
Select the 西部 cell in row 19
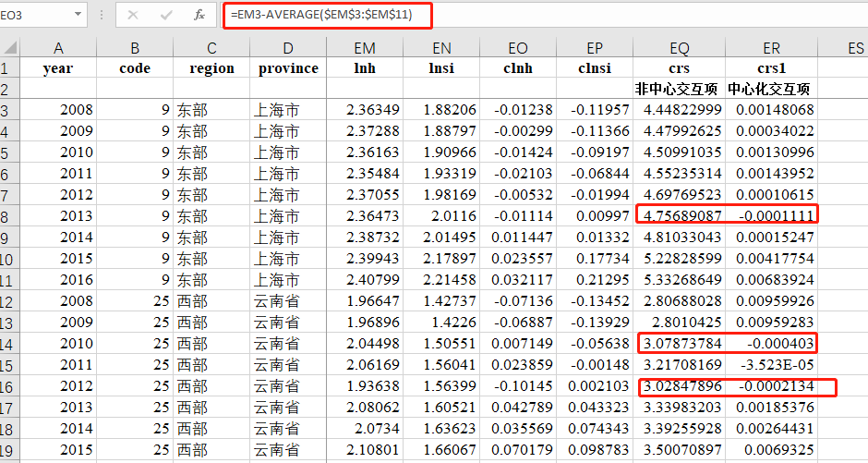point(211,450)
